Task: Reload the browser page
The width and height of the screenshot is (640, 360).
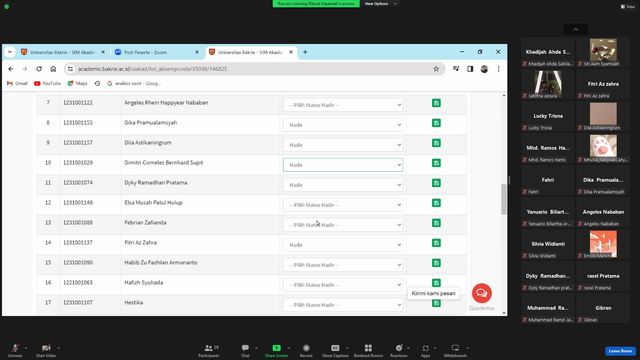Action: (x=39, y=69)
